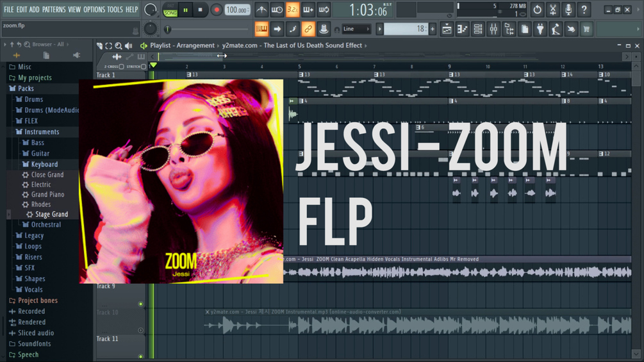
Task: View the browser tree toolbar icon
Action: 509,29
